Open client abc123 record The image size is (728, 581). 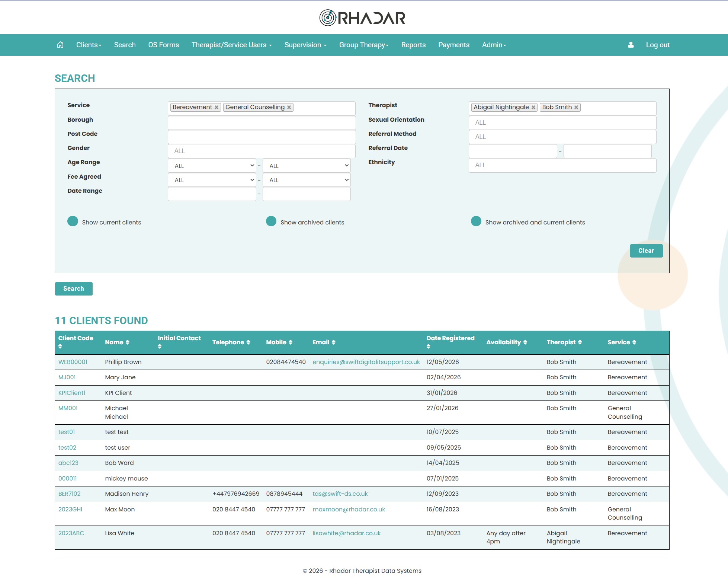pyautogui.click(x=68, y=463)
